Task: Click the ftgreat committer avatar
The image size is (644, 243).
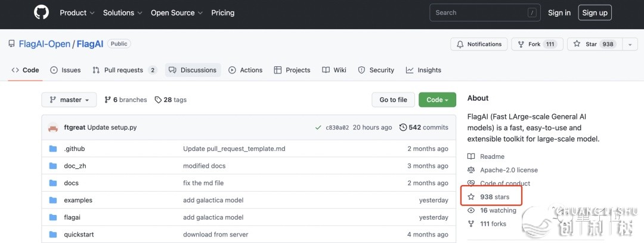Action: [x=53, y=127]
